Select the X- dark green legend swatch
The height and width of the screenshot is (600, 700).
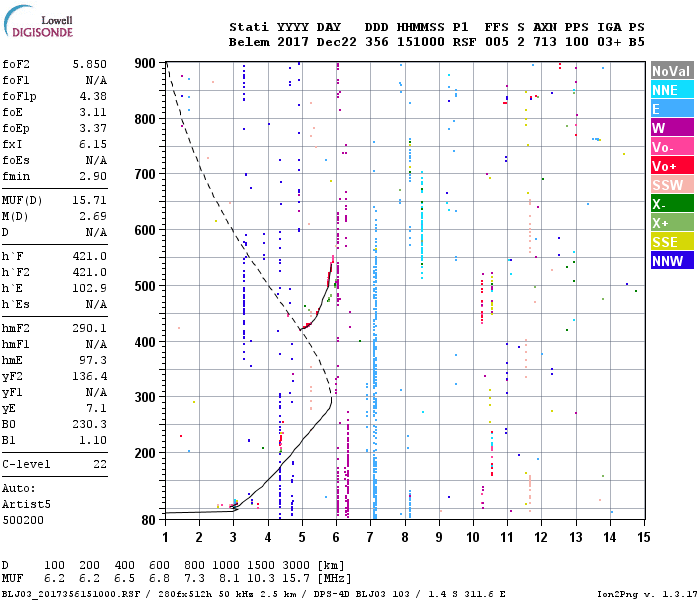[672, 204]
